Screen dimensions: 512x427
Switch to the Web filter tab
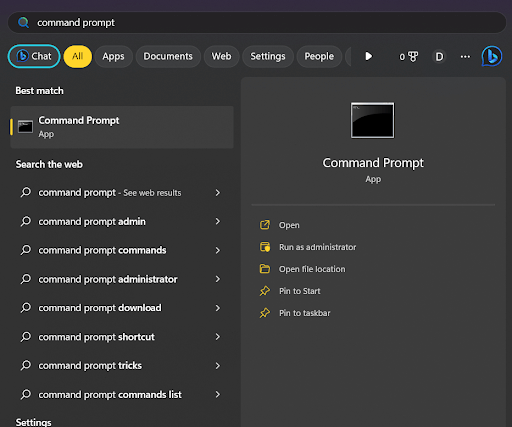coord(221,56)
